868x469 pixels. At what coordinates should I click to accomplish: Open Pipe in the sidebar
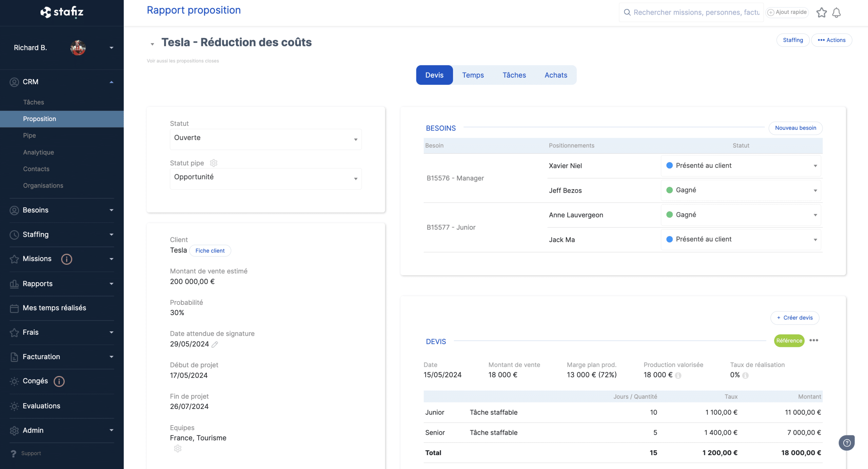pos(29,135)
